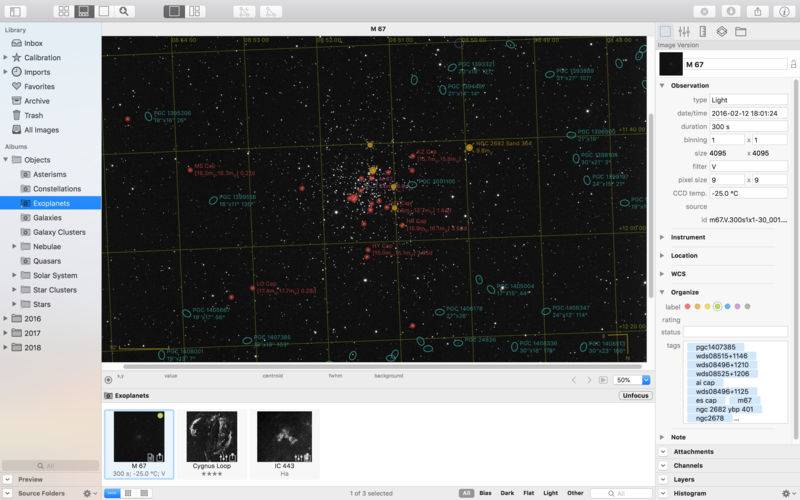Screen dimensions: 800x500
Task: Filter images by Dark type
Action: point(507,493)
